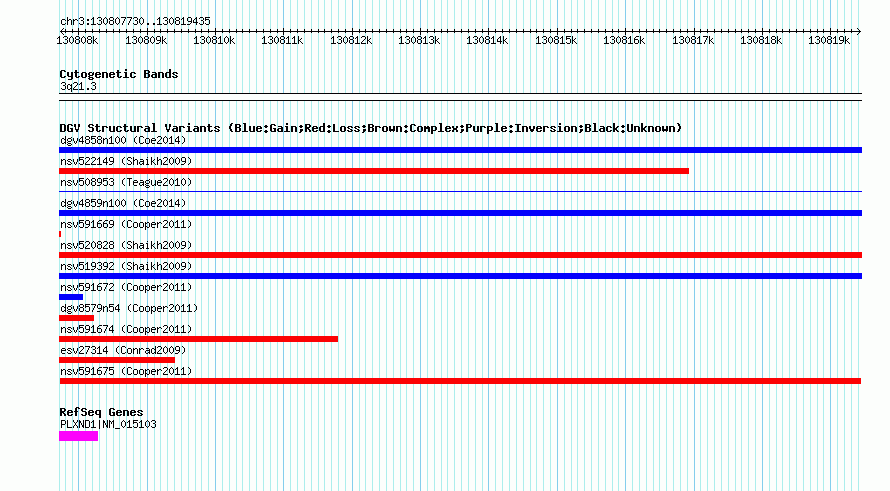Click the magenta PLXND1 gene block
The width and height of the screenshot is (890, 491).
tap(78, 436)
